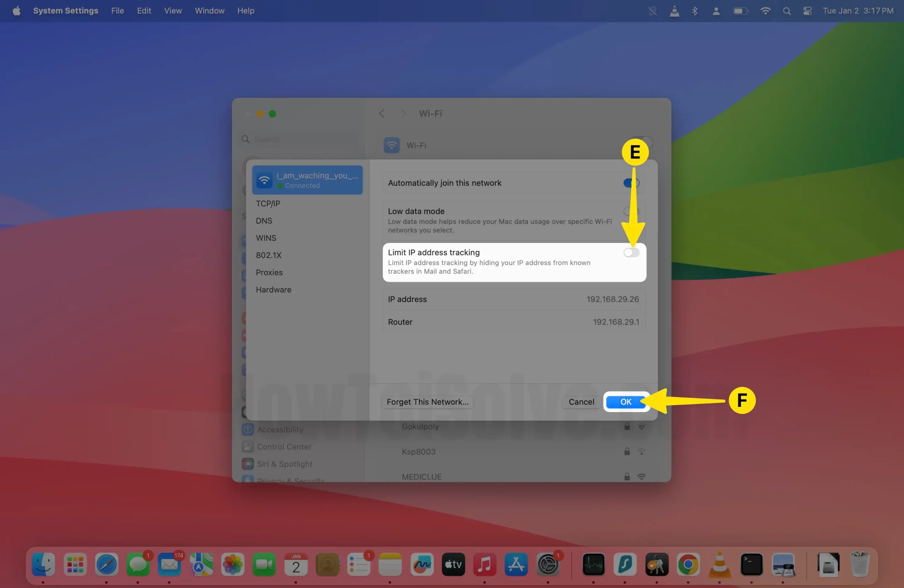Open Spotlight search in menu bar

[787, 11]
